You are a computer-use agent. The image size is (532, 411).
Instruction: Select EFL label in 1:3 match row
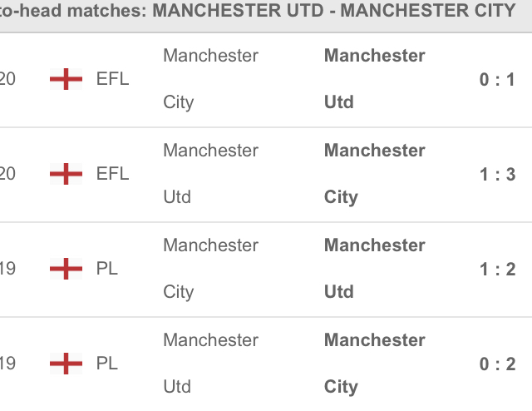click(x=113, y=174)
